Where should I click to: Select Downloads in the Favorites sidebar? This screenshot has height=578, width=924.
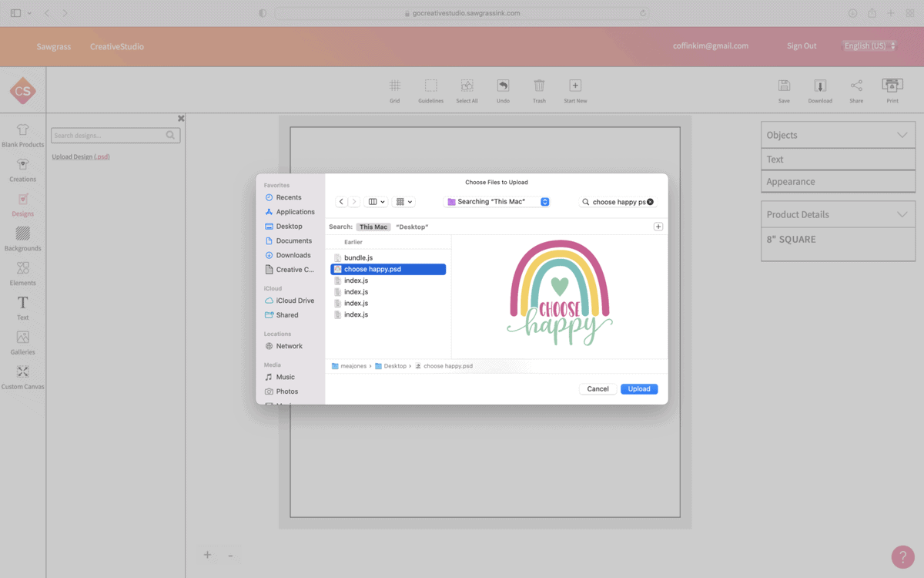(x=293, y=255)
